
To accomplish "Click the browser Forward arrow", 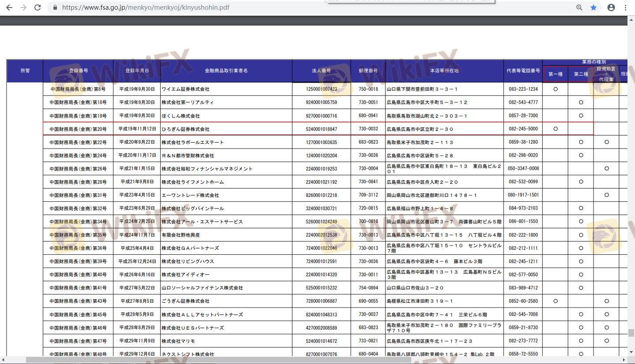I will (23, 7).
